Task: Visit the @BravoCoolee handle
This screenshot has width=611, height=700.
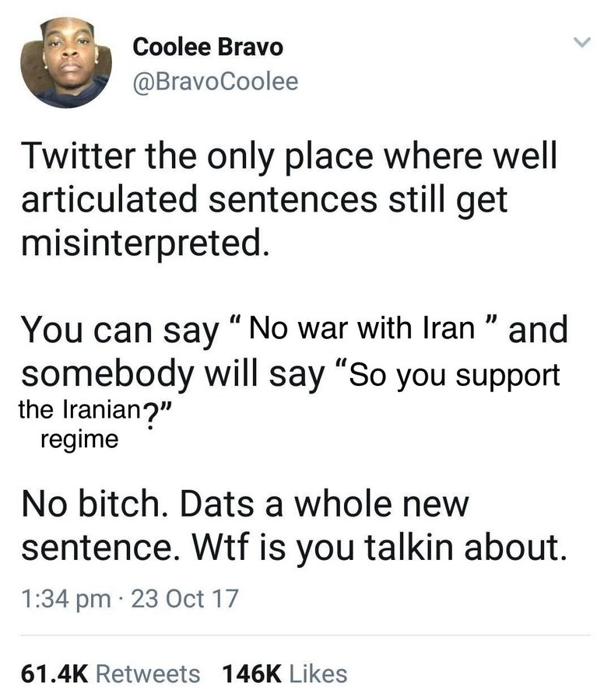Action: coord(216,81)
